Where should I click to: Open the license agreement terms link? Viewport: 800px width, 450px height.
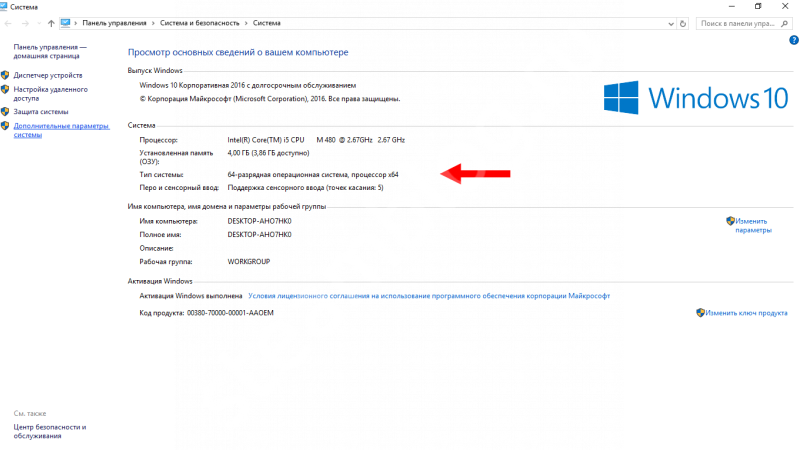tap(429, 296)
